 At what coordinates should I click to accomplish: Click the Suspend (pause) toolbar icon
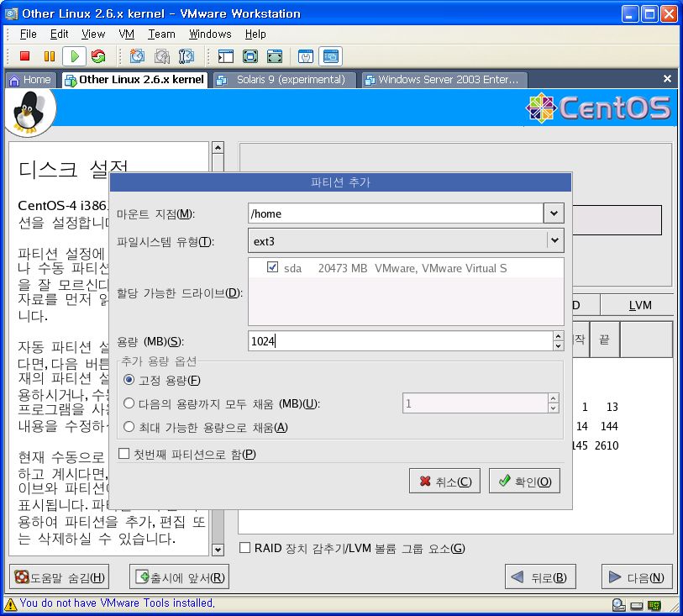(49, 56)
